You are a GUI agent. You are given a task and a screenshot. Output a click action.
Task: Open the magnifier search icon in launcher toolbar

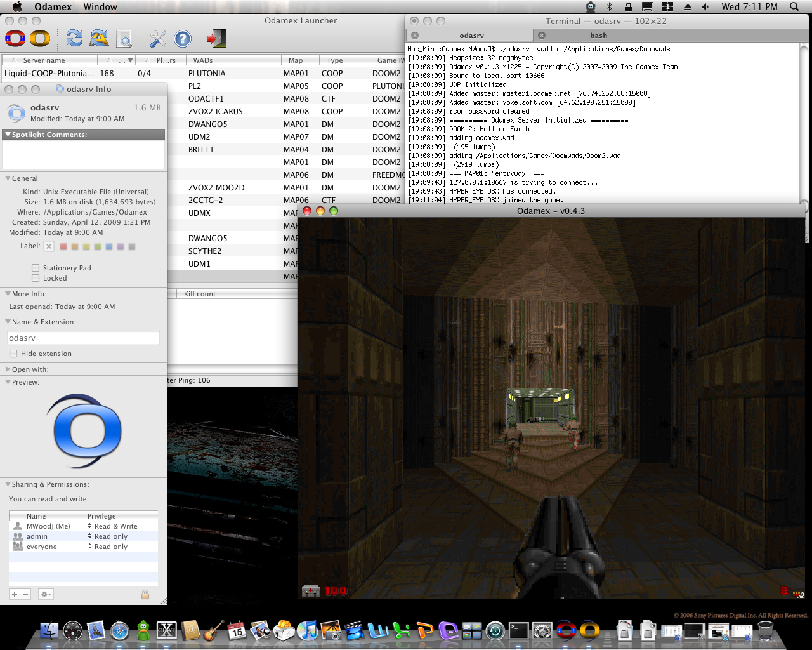click(125, 39)
